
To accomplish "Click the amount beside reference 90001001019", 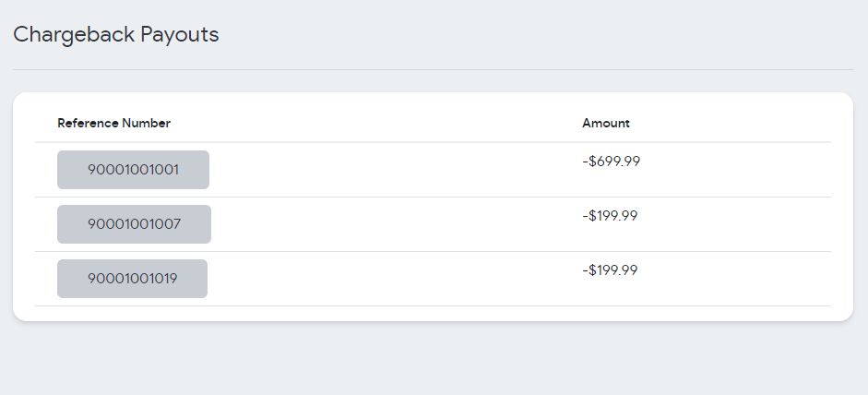I will [611, 270].
